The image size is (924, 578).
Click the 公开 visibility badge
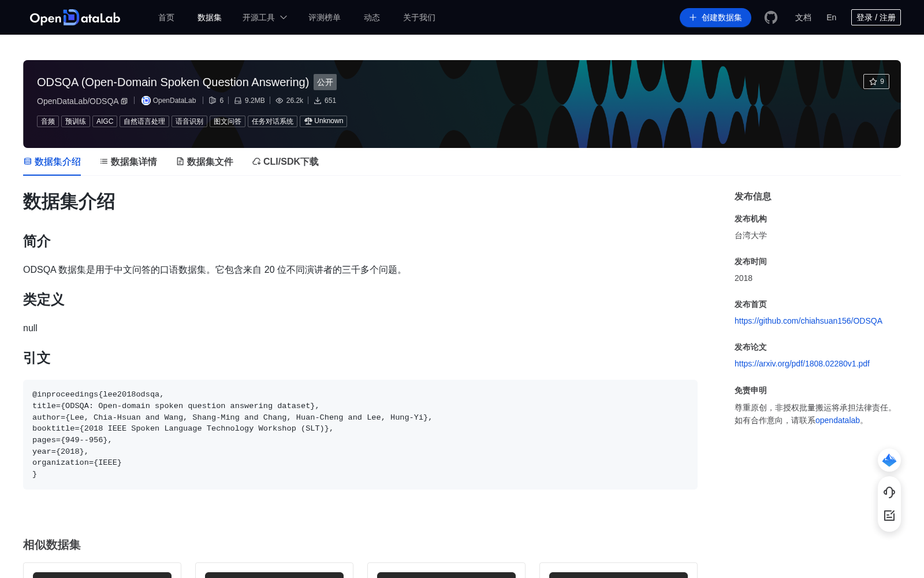(325, 82)
